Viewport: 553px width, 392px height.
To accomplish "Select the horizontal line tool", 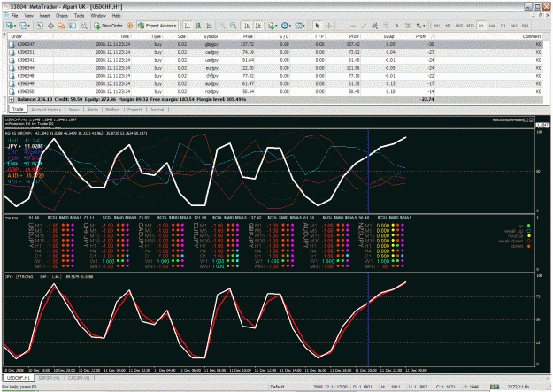I will [353, 26].
